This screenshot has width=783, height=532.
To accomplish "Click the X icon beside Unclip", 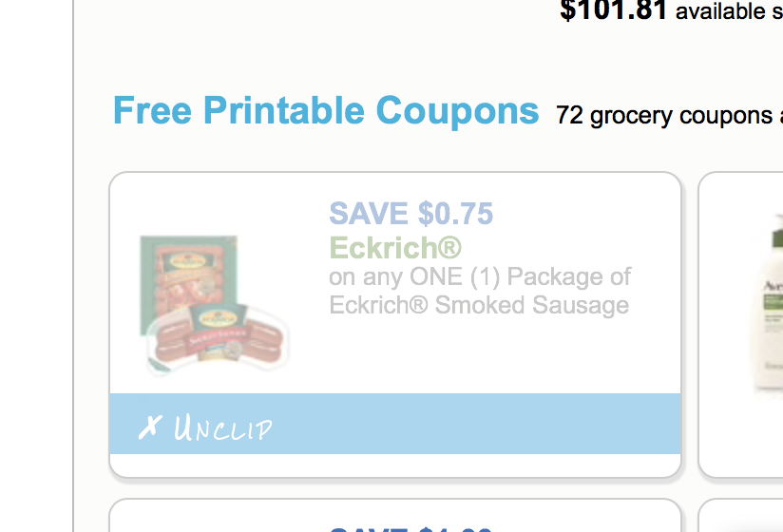I will point(149,427).
